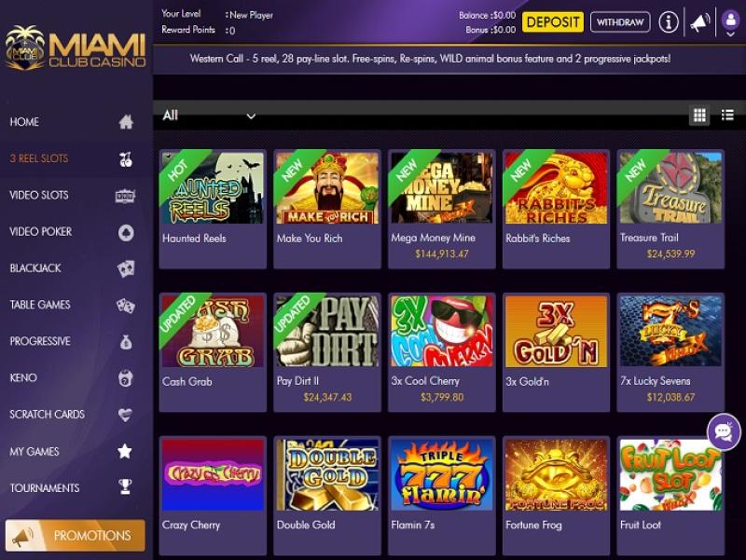The width and height of the screenshot is (746, 560).
Task: Select Scratch Cards in sidebar menu
Action: (48, 414)
